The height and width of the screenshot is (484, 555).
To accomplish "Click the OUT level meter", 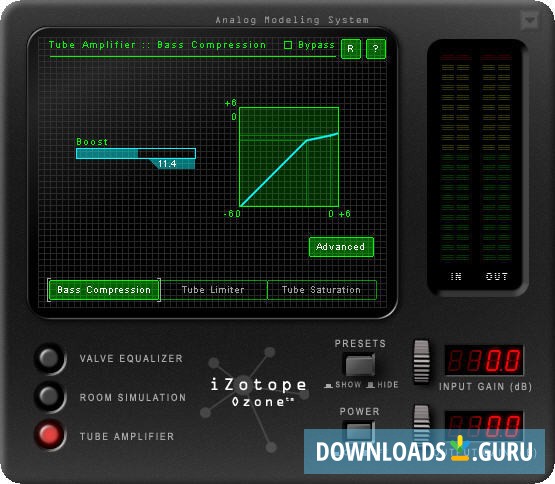I will (497, 158).
